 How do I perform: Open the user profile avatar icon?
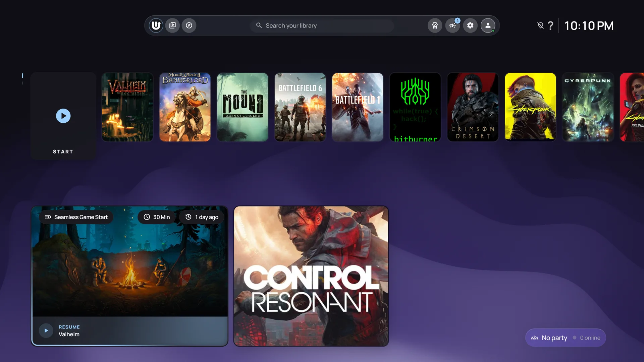[488, 25]
